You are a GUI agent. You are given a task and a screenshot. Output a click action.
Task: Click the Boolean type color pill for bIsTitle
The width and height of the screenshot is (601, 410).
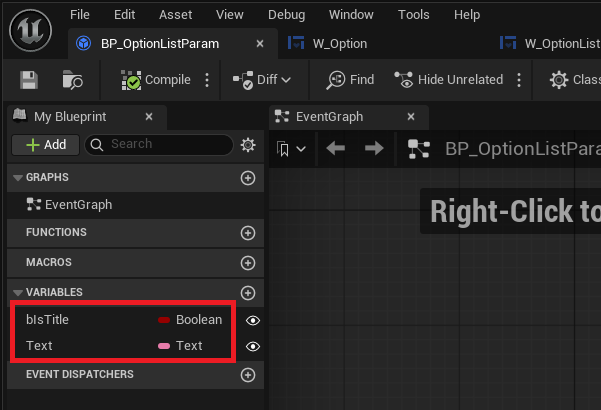pos(163,320)
